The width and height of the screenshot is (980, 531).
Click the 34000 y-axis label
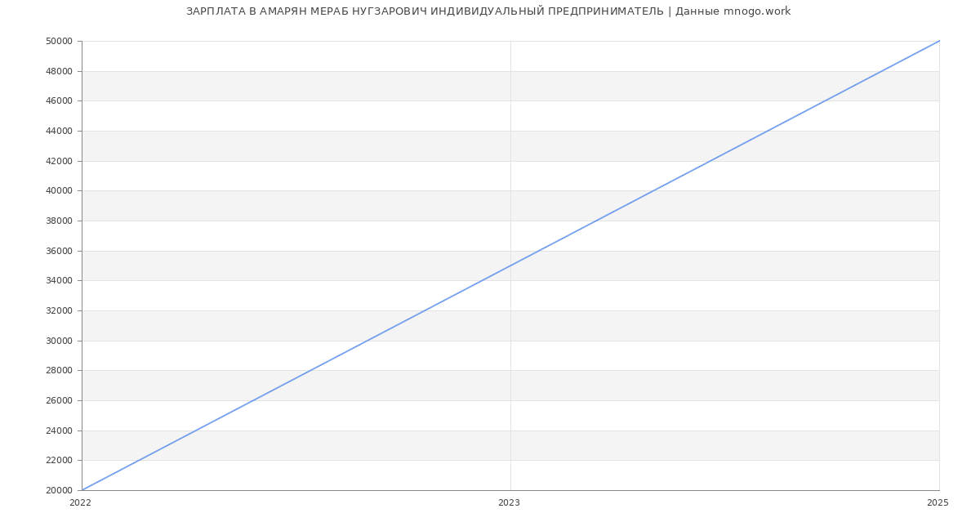60,281
